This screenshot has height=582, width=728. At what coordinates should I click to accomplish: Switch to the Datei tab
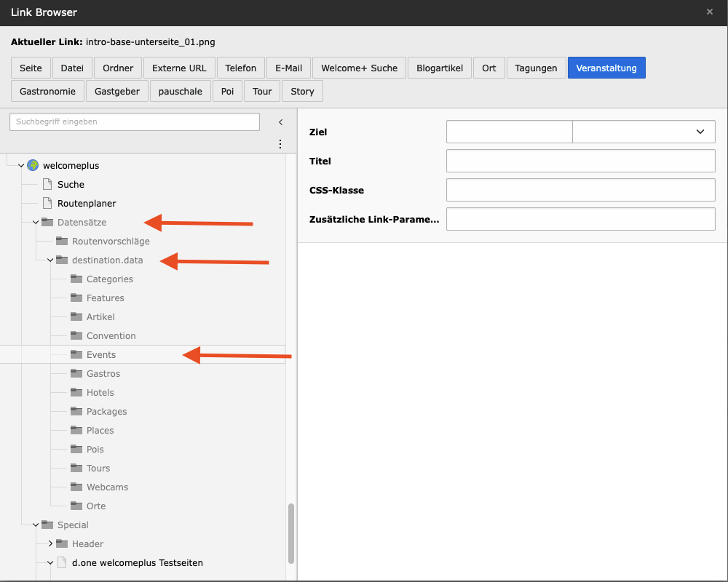pyautogui.click(x=72, y=68)
